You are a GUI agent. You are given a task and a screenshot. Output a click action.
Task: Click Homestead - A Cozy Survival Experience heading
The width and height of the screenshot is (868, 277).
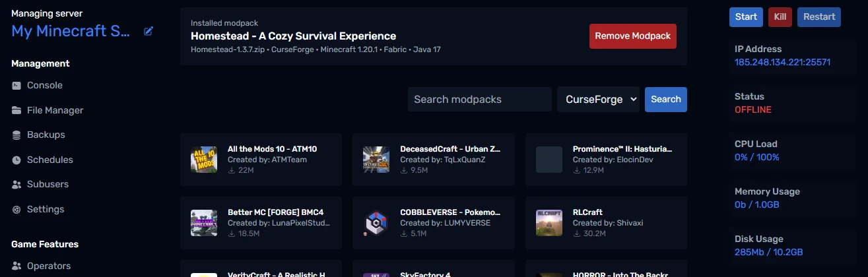tap(293, 36)
